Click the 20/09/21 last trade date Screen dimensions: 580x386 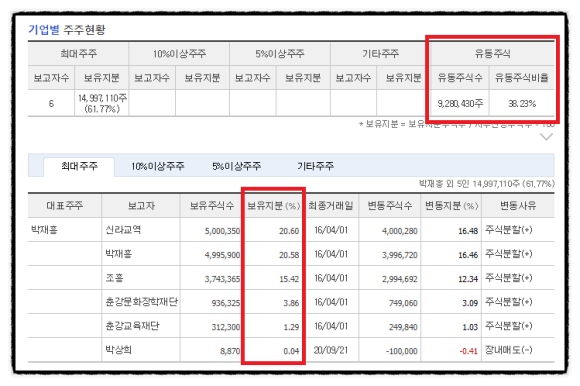[331, 350]
